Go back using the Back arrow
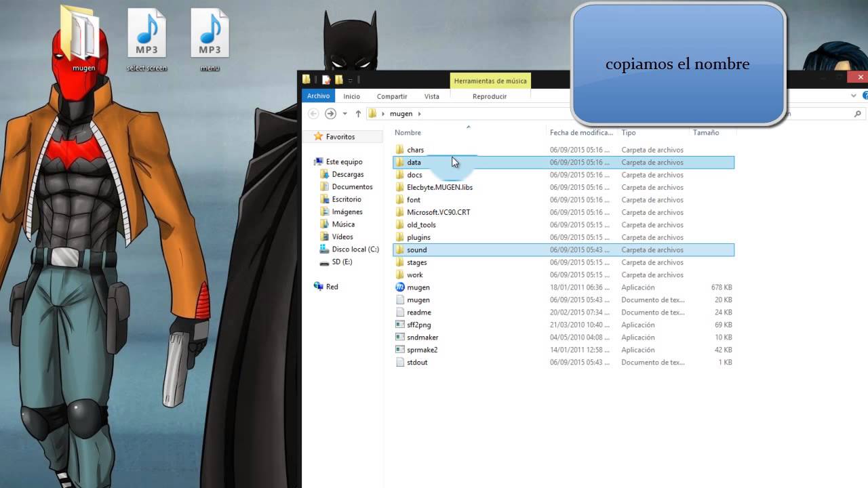Viewport: 868px width, 488px height. [x=313, y=114]
